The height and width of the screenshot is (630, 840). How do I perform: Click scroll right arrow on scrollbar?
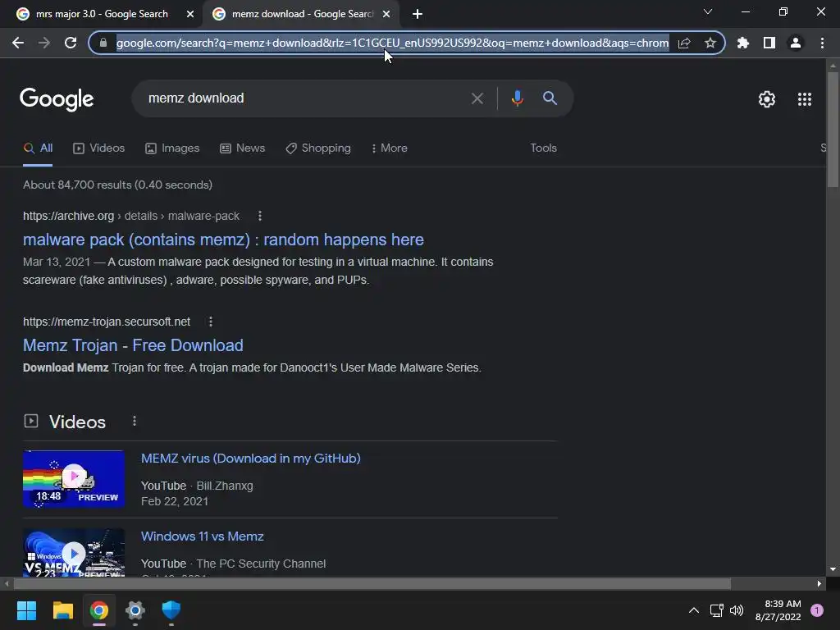click(x=819, y=583)
